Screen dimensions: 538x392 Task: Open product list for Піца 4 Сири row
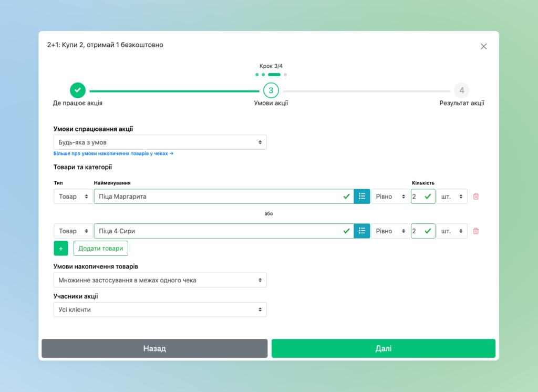pyautogui.click(x=361, y=231)
